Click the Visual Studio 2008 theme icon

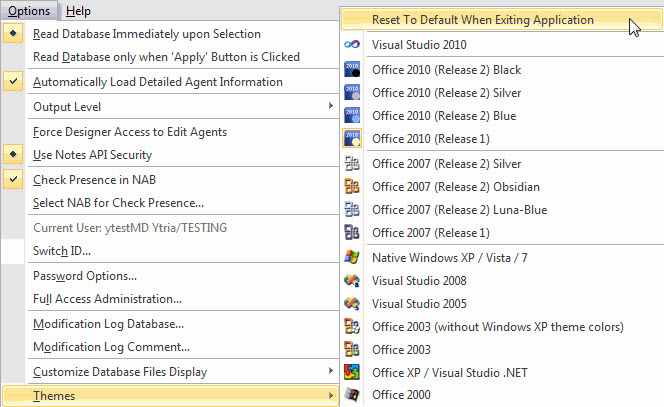click(352, 280)
